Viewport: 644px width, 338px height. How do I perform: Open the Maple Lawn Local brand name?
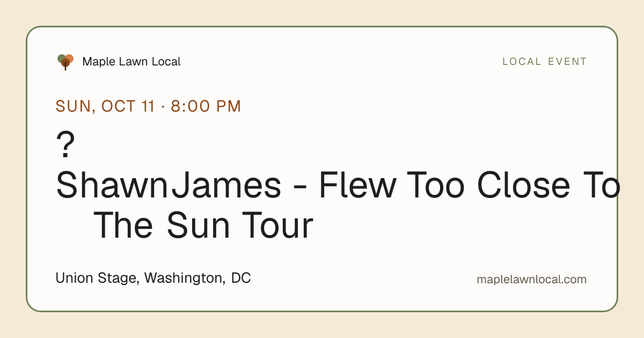pyautogui.click(x=131, y=62)
